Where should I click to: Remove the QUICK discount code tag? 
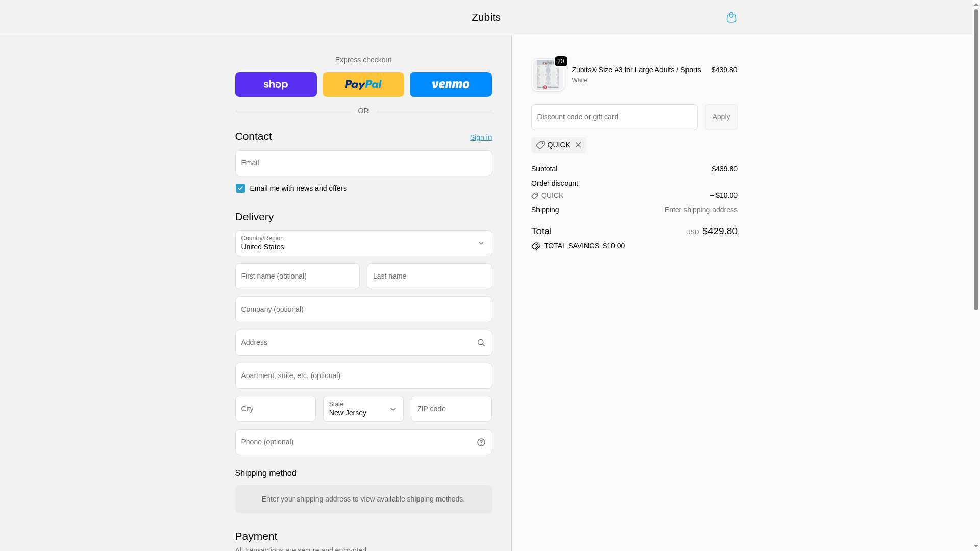pyautogui.click(x=578, y=145)
